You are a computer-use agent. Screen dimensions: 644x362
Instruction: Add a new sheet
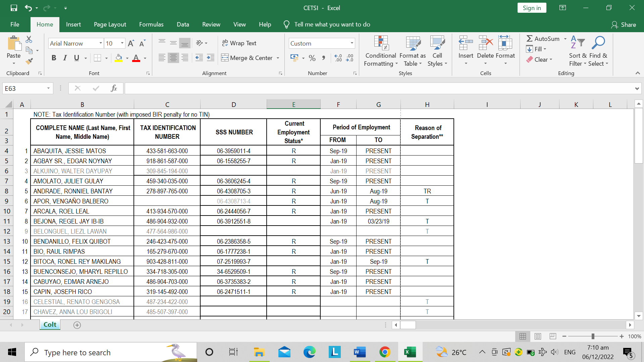coord(77,325)
